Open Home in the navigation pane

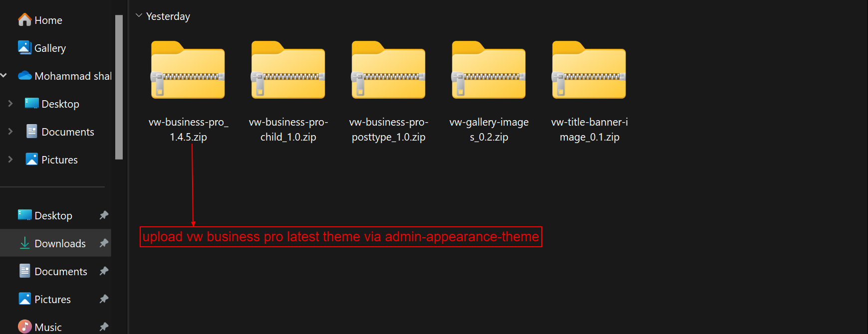48,20
